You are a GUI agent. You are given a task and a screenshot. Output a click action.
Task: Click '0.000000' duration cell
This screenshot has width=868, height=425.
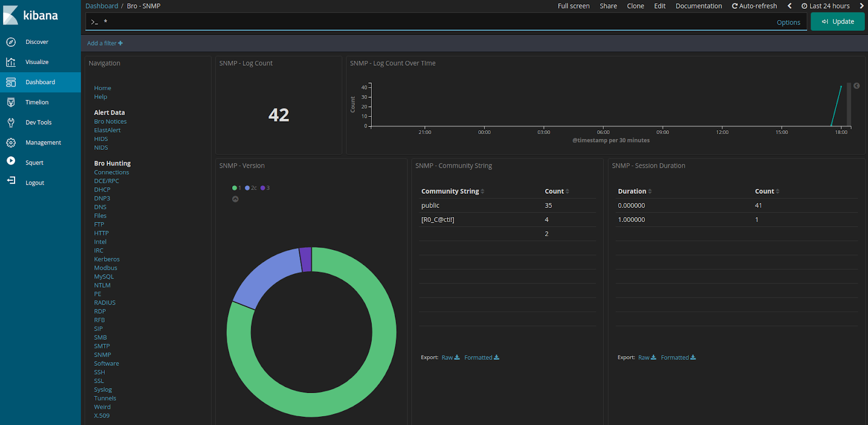coord(631,206)
